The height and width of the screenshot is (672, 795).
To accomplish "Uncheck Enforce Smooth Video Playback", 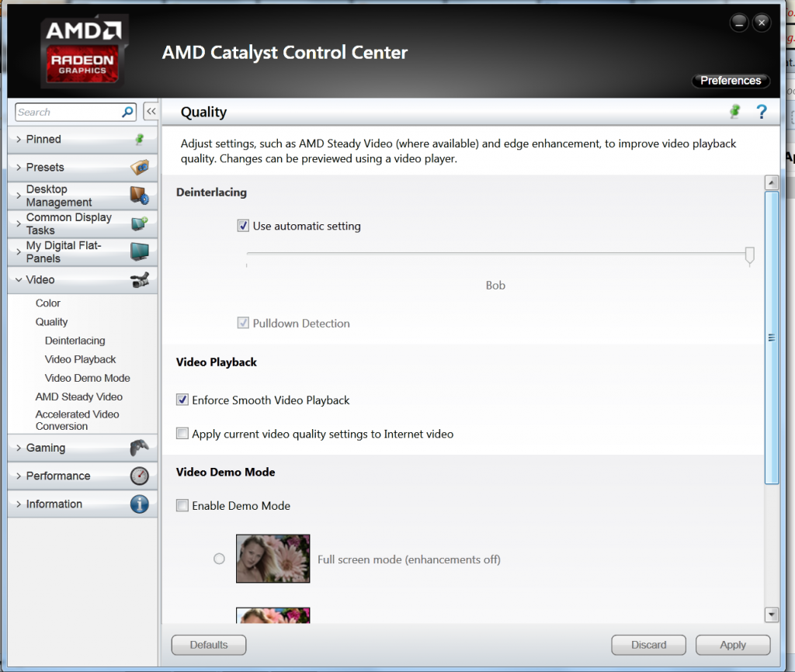I will pos(182,400).
